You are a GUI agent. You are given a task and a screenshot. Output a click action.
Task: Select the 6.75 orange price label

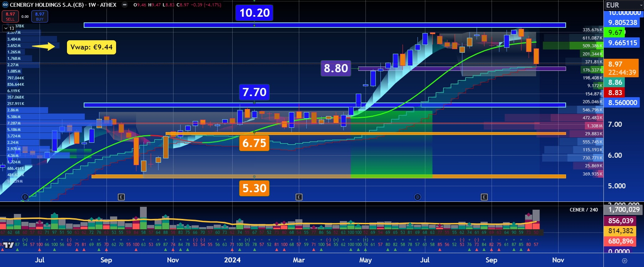254,143
